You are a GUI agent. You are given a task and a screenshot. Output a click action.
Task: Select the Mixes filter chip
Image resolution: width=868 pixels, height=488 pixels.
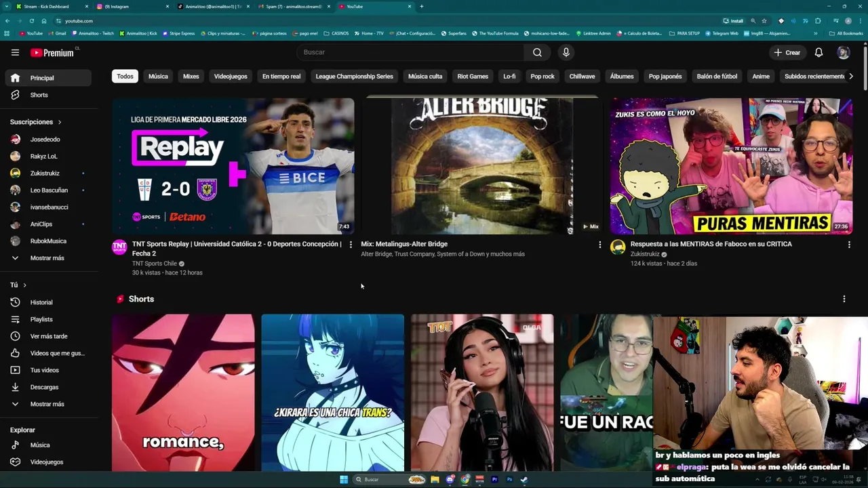[x=191, y=77]
